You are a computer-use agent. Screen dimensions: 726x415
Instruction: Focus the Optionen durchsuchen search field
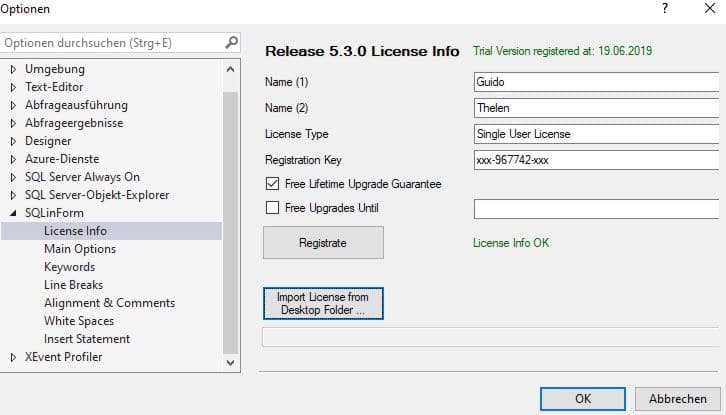pos(120,43)
